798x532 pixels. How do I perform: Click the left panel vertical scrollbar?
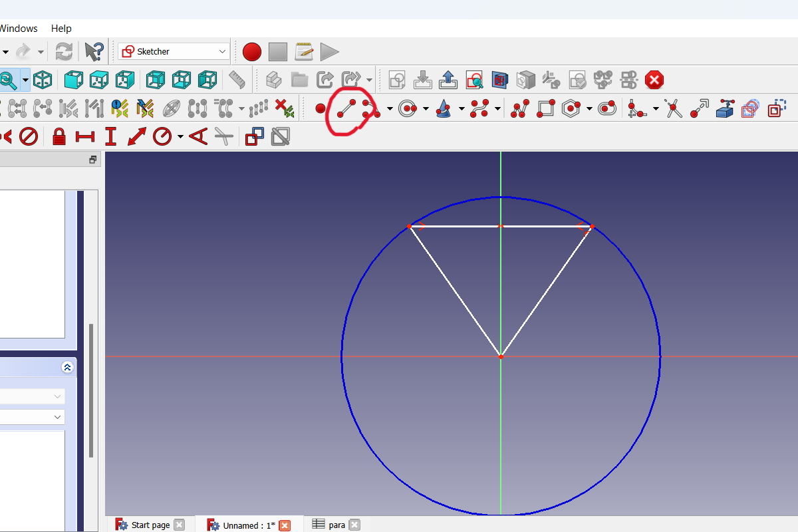coord(91,391)
